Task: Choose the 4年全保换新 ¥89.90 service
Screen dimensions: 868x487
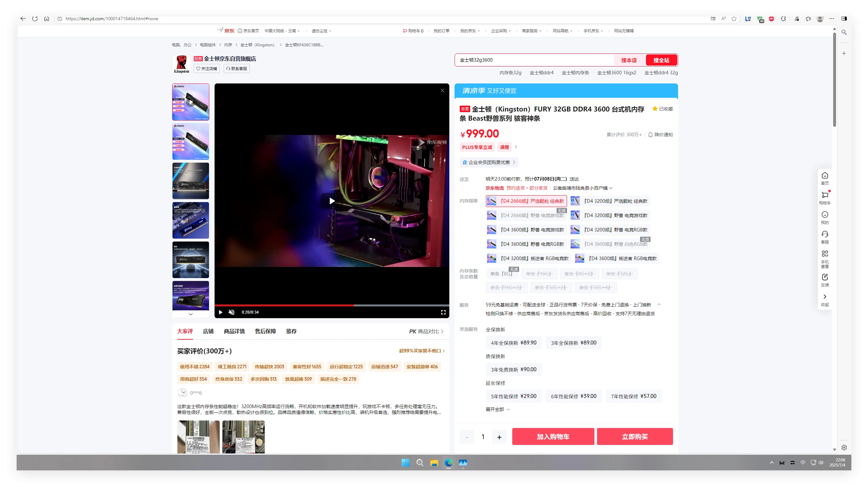Action: (513, 343)
